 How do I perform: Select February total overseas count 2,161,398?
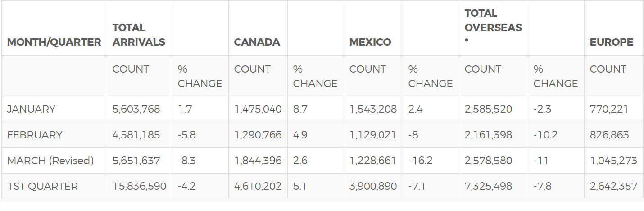click(x=488, y=135)
